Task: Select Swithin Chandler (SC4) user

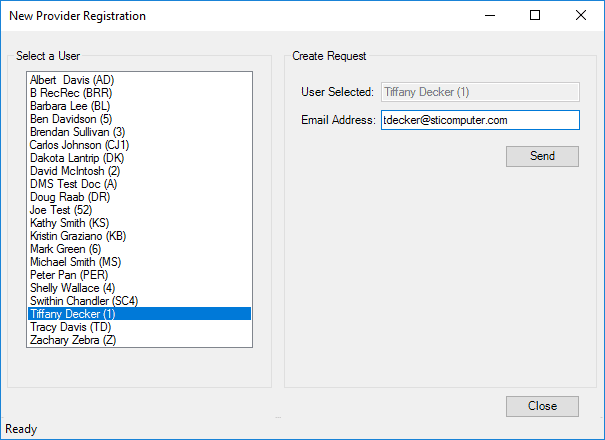Action: [139, 301]
